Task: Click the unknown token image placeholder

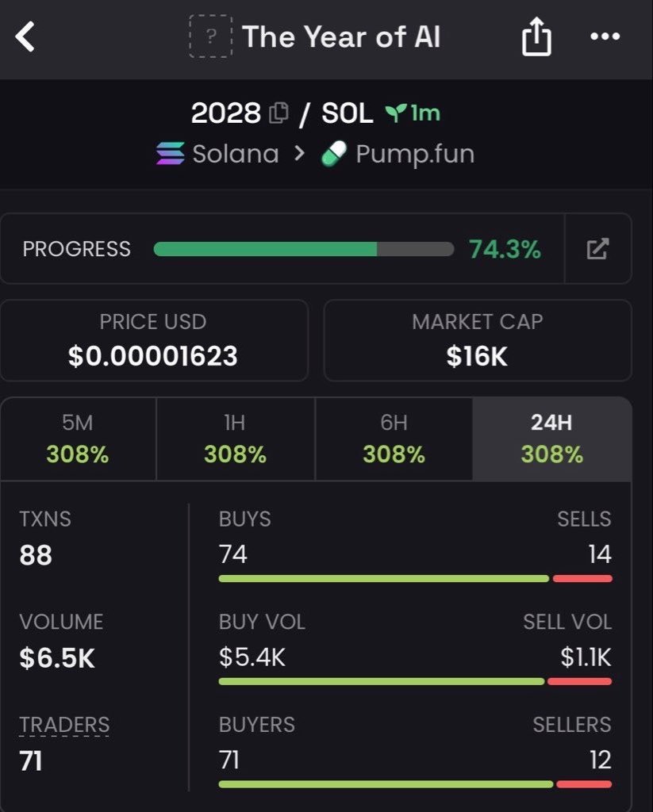Action: coord(210,36)
